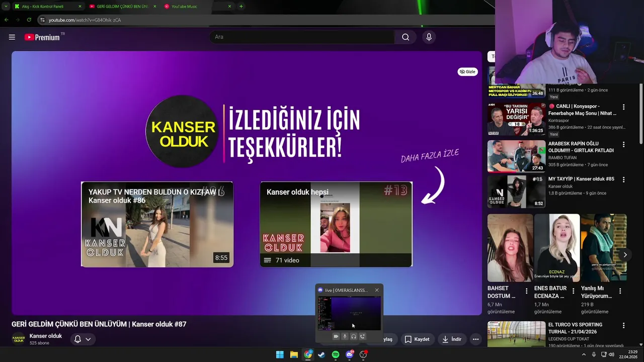This screenshot has width=644, height=362.
Task: Click the system tray microphone icon
Action: [594, 354]
